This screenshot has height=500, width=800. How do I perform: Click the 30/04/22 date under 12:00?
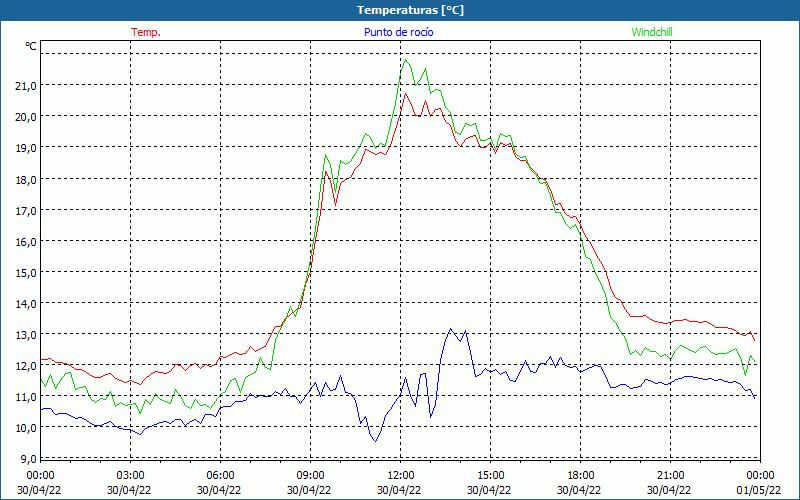click(x=401, y=490)
